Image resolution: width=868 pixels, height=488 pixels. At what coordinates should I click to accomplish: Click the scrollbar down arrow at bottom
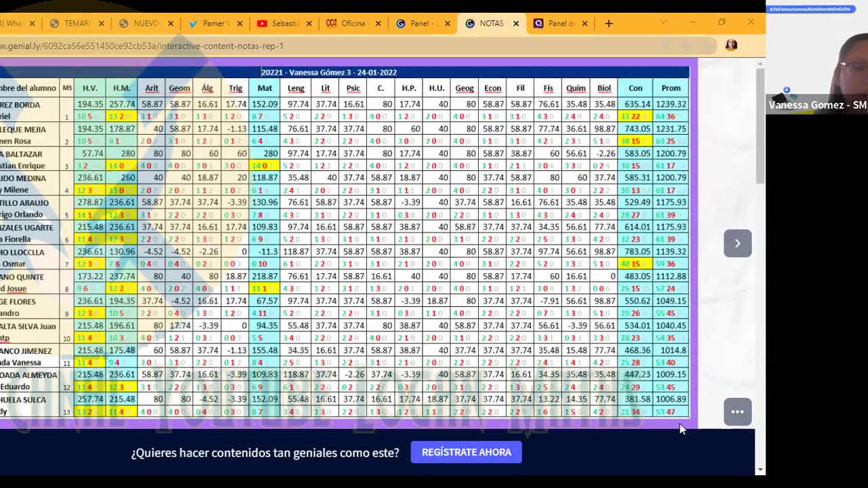point(760,469)
